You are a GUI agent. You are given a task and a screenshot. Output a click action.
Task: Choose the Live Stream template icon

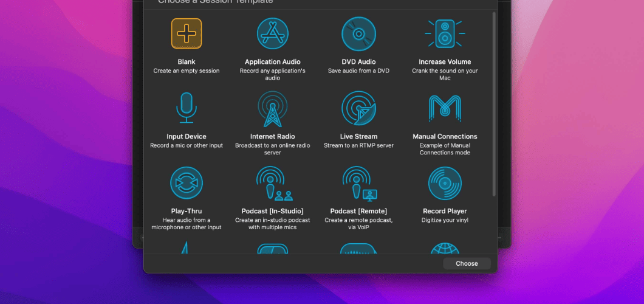tap(358, 108)
